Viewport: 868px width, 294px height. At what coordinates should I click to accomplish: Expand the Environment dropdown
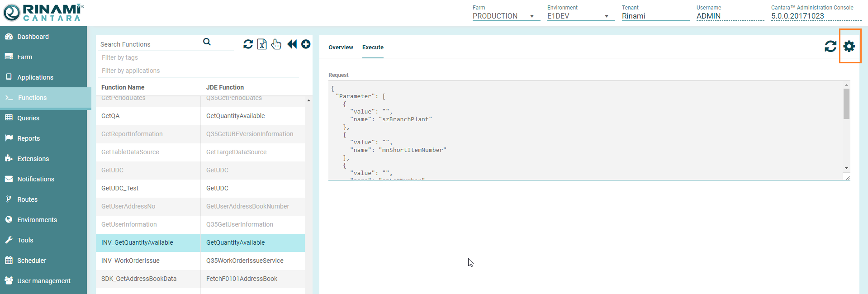(x=580, y=16)
